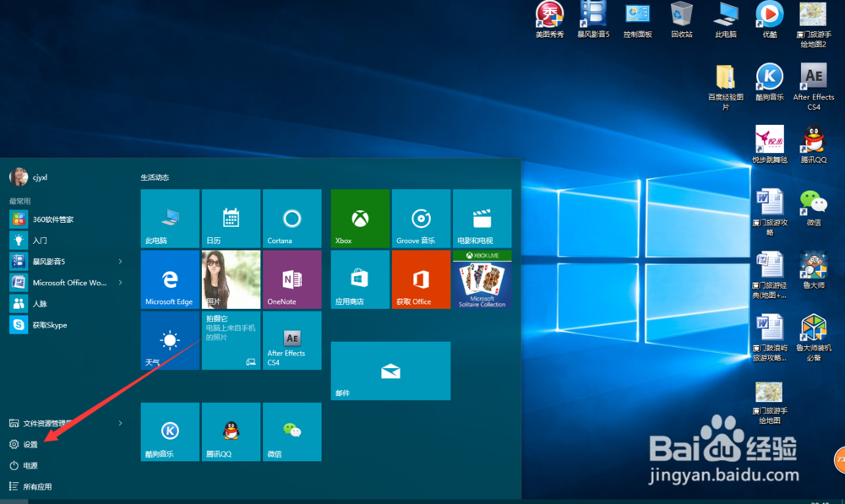Expand Microsoft Office Word jump list arrow
The image size is (845, 504).
[120, 282]
